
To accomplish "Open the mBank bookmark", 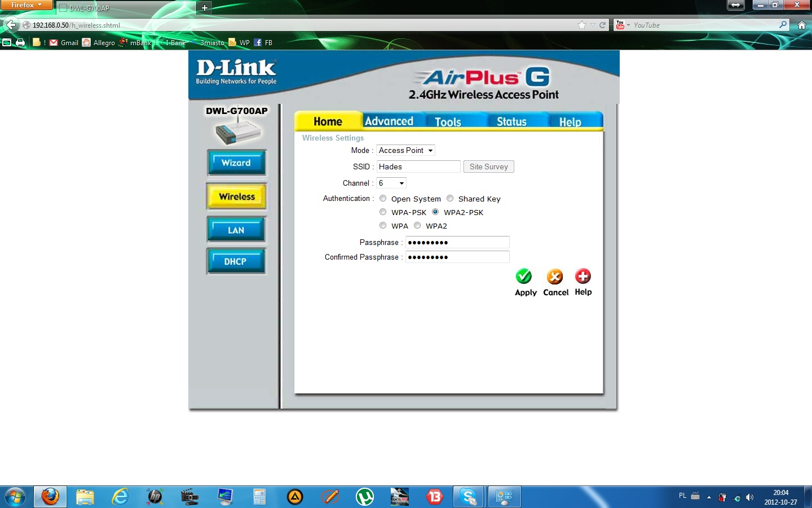I will pos(135,42).
